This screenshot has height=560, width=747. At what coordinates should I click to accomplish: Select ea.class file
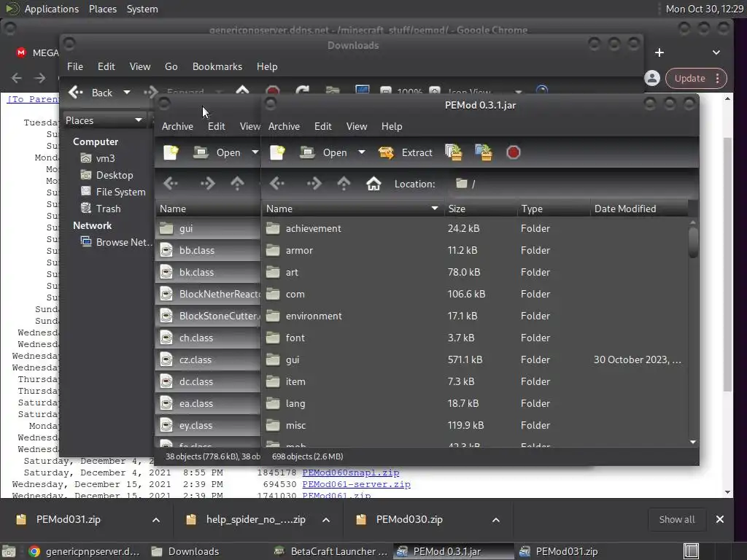click(x=208, y=404)
